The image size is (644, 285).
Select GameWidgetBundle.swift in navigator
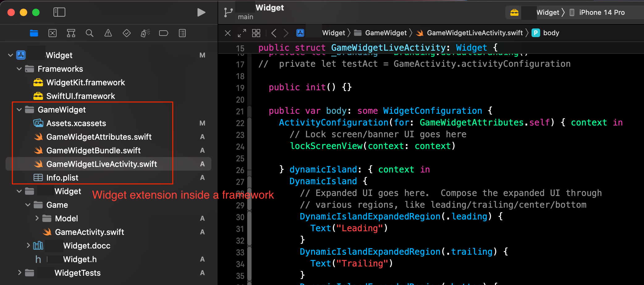pyautogui.click(x=93, y=151)
